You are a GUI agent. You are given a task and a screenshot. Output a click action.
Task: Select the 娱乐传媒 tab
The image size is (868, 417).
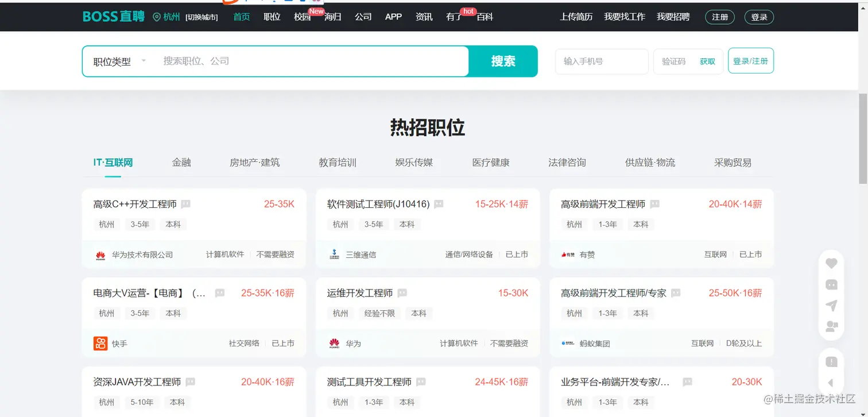coord(414,163)
